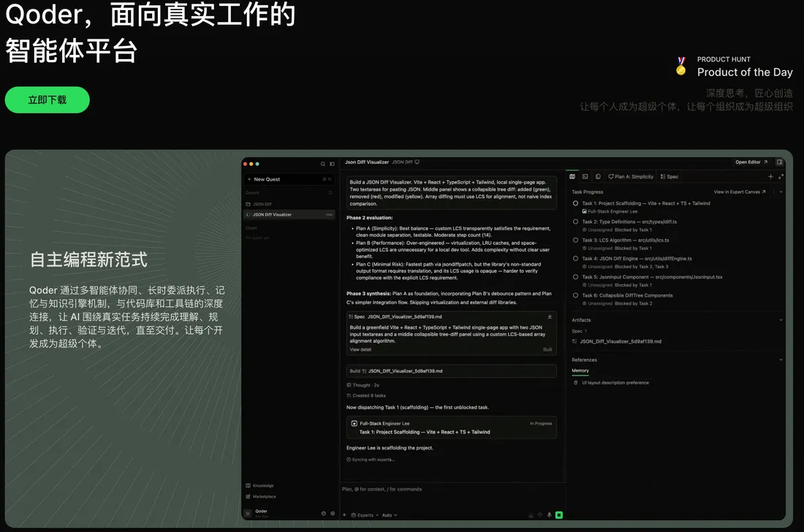The width and height of the screenshot is (804, 532).
Task: Click the 立即下载 download button
Action: pos(48,100)
